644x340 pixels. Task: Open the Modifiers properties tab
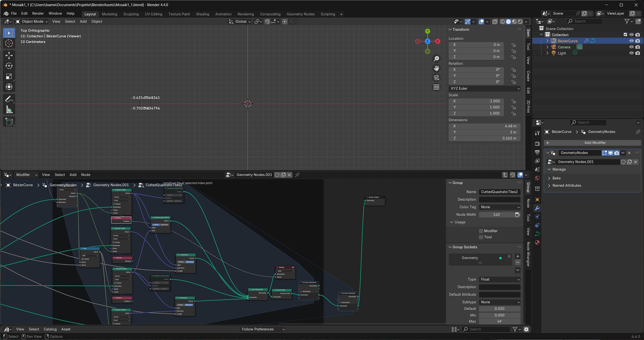537,208
